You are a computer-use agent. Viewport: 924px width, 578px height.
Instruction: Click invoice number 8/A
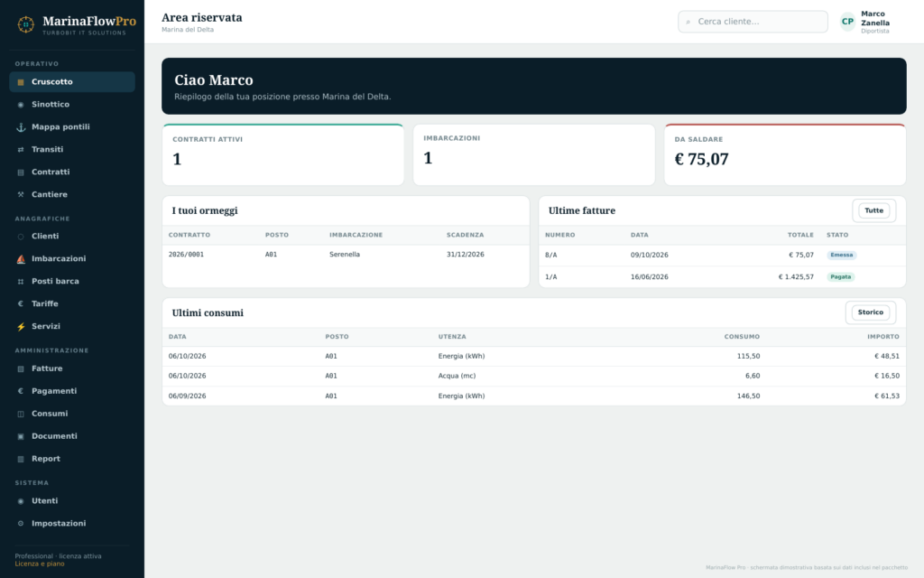coord(551,256)
